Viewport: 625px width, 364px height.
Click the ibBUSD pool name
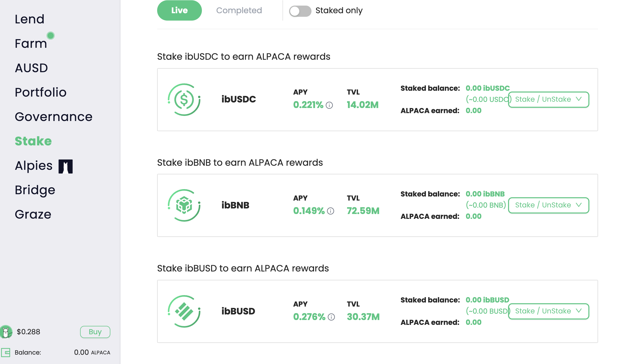click(238, 311)
